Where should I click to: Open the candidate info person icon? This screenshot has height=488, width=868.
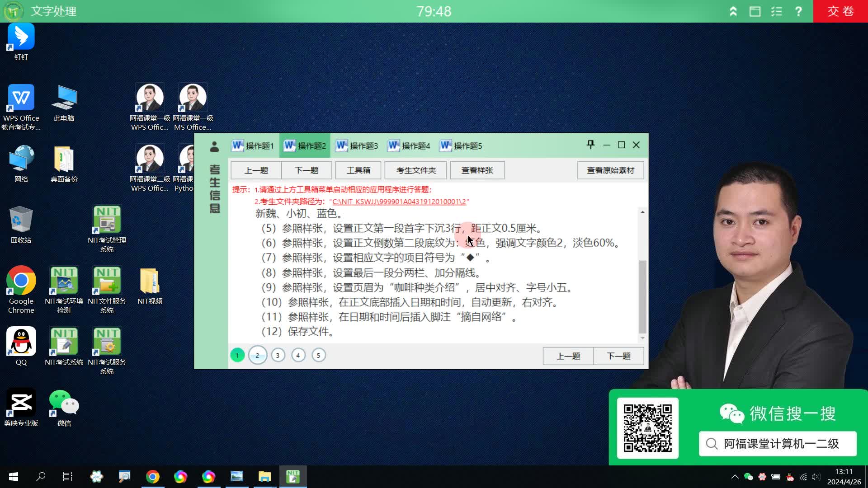[x=214, y=146]
